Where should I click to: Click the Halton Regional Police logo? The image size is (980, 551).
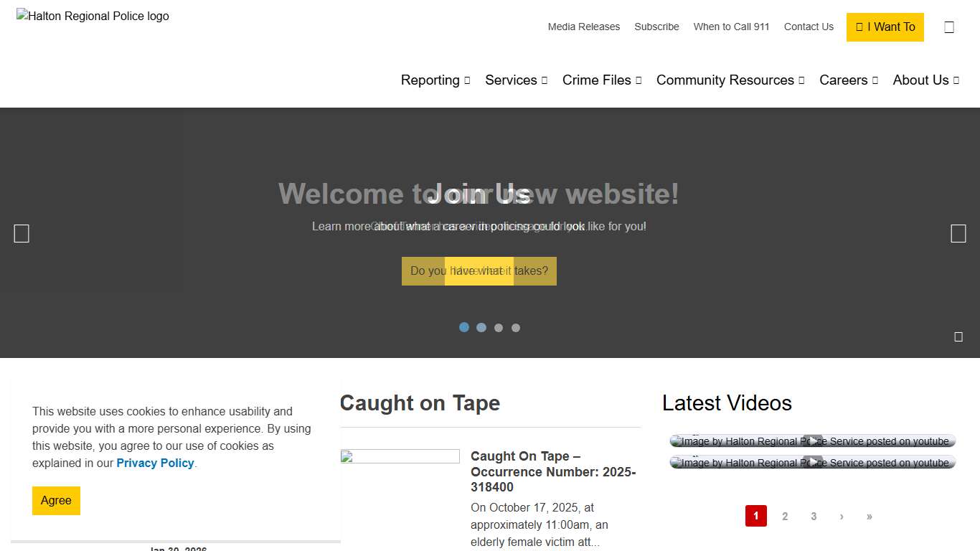[93, 16]
